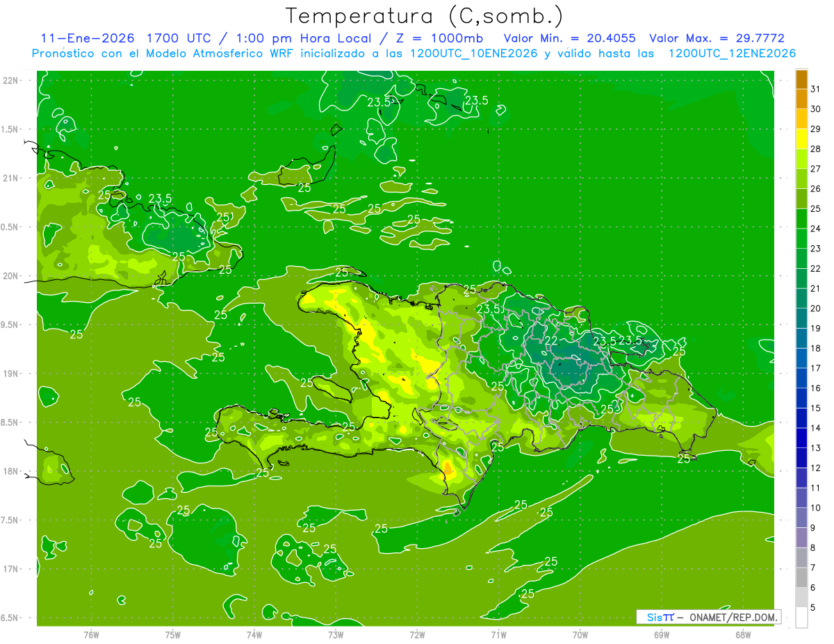This screenshot has width=834, height=644.
Task: Click the legend value label 31
Action: pos(815,89)
